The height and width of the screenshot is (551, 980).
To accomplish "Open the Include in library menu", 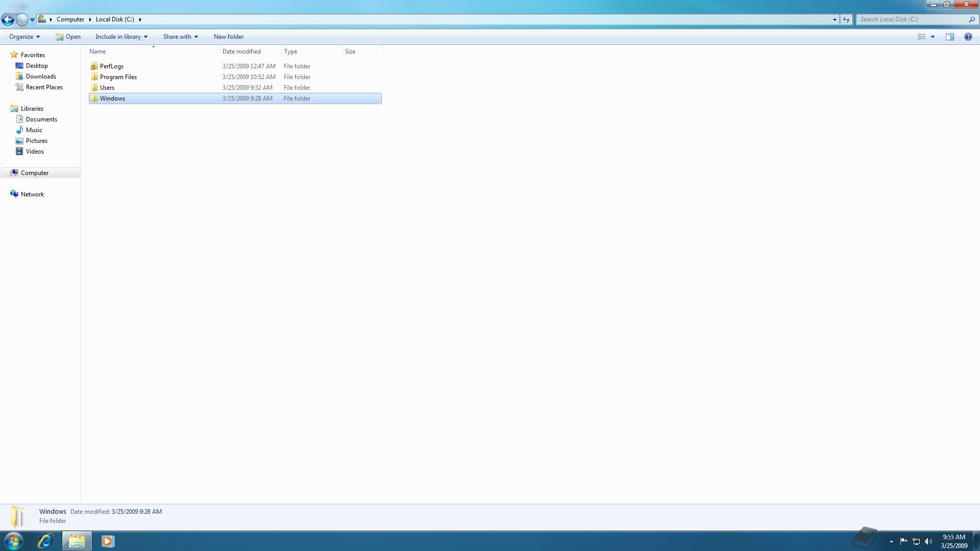I will [121, 37].
